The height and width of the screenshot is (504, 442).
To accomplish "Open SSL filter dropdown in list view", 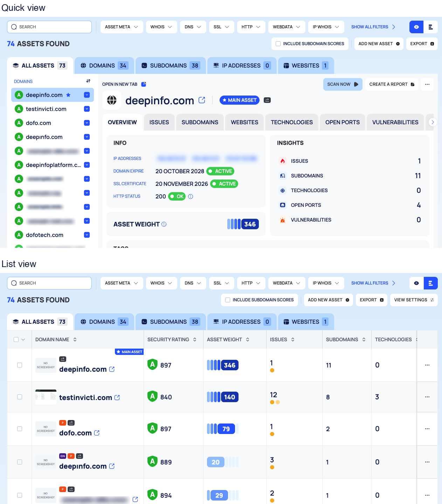I will point(221,283).
